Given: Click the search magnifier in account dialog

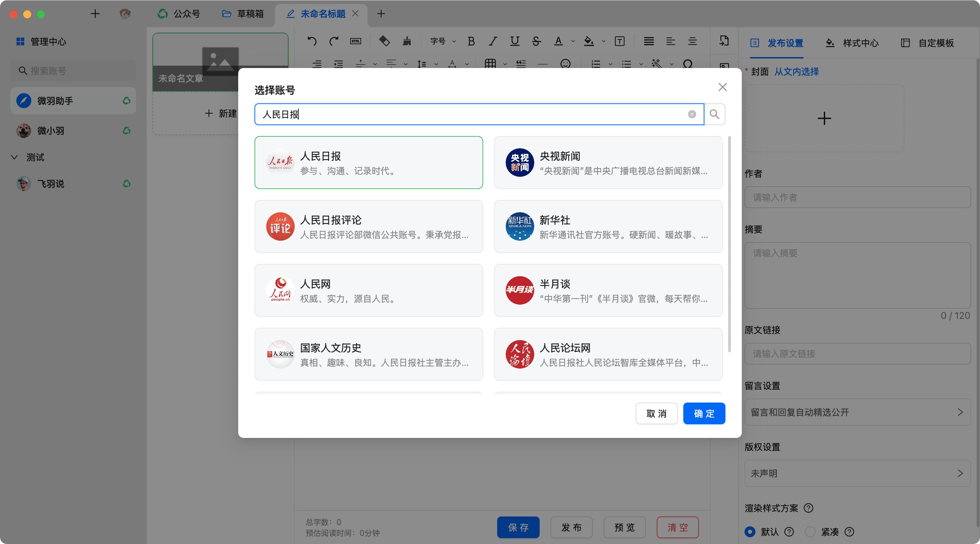Looking at the screenshot, I should (714, 114).
